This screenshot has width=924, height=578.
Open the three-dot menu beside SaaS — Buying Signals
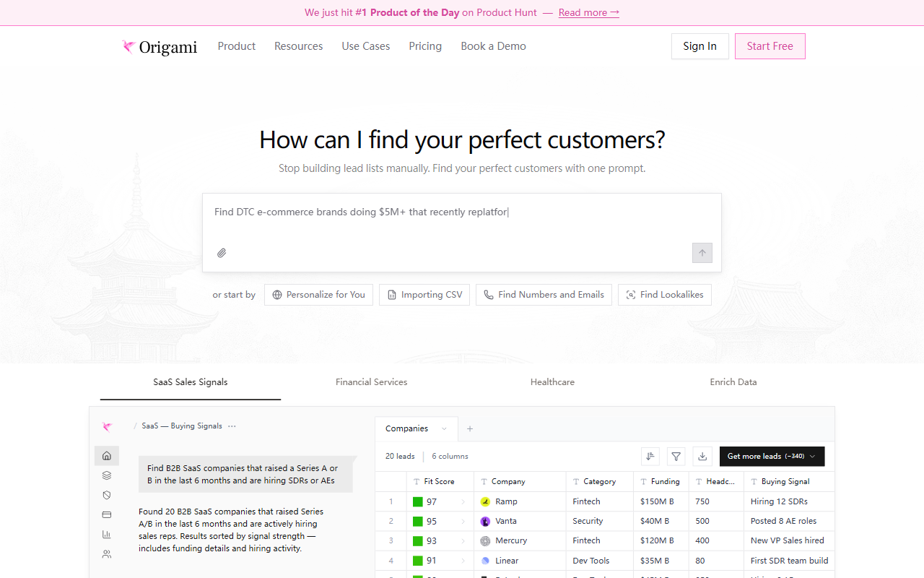[232, 426]
